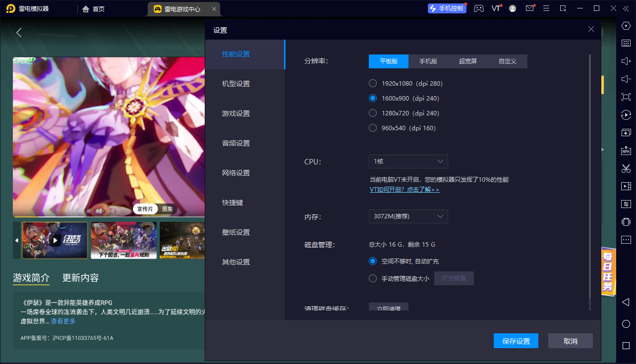Show the 更新内容 tab in game center
636x364 pixels.
pyautogui.click(x=81, y=278)
